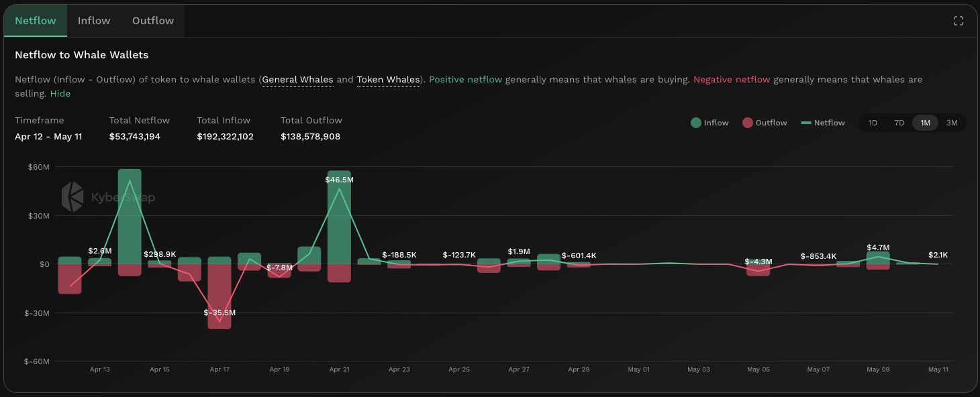Image resolution: width=980 pixels, height=397 pixels.
Task: Switch to the Outflow tab
Action: point(153,21)
